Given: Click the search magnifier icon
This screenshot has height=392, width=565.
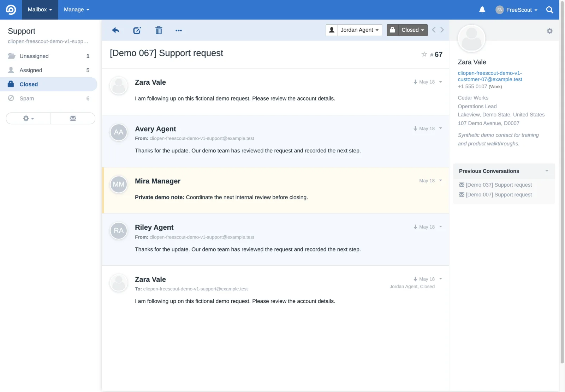Looking at the screenshot, I should click(x=549, y=10).
